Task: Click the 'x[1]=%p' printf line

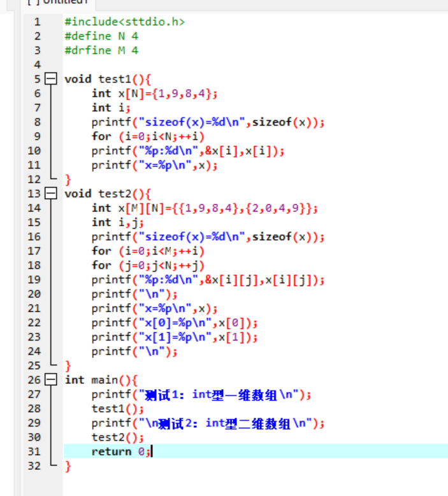Action: [175, 337]
